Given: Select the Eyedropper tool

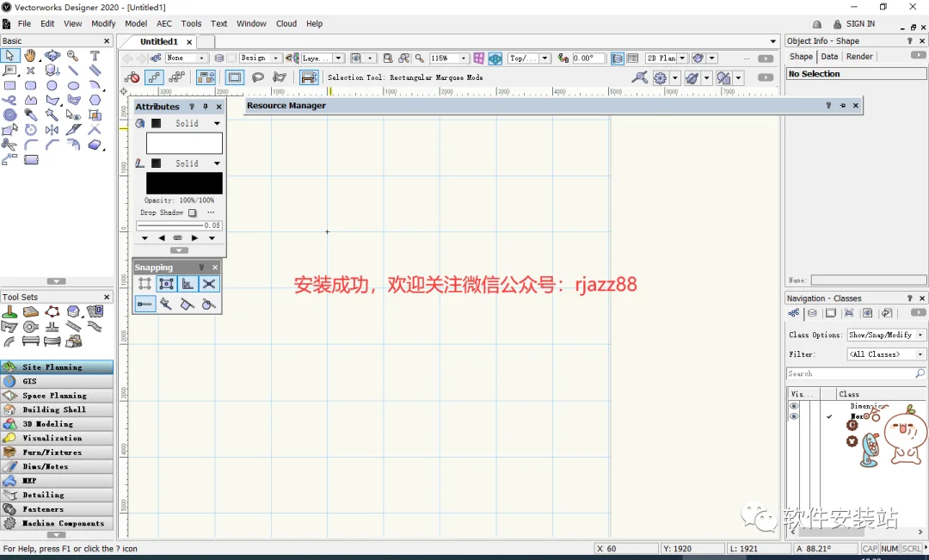Looking at the screenshot, I should 31,115.
